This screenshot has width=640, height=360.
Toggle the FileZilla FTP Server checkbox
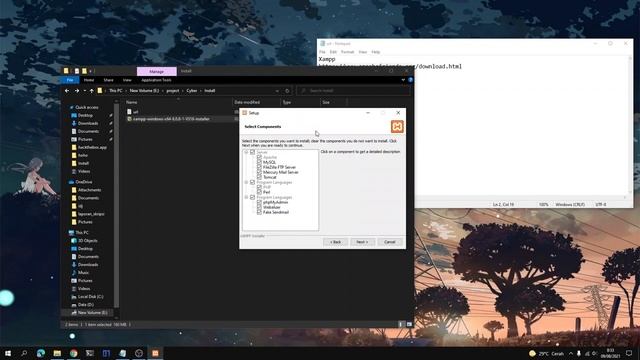point(259,167)
